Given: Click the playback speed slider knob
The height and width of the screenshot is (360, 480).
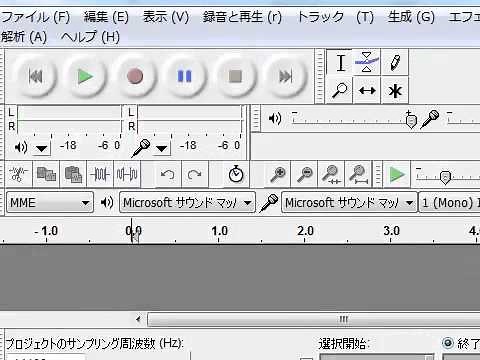Looking at the screenshot, I should pos(445,177).
